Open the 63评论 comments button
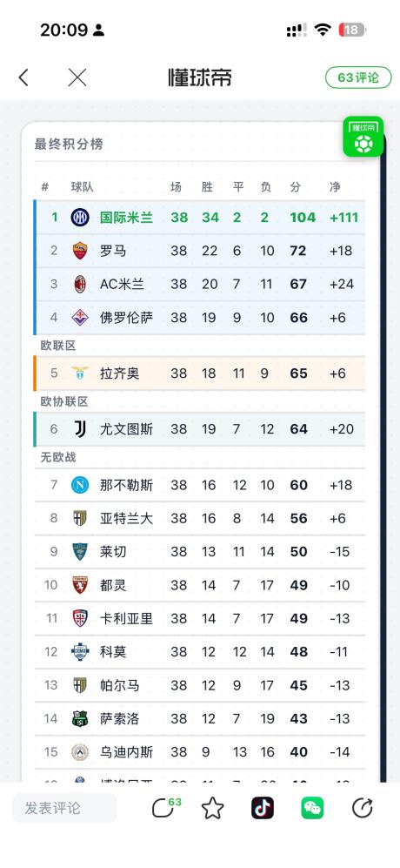 coord(358,77)
